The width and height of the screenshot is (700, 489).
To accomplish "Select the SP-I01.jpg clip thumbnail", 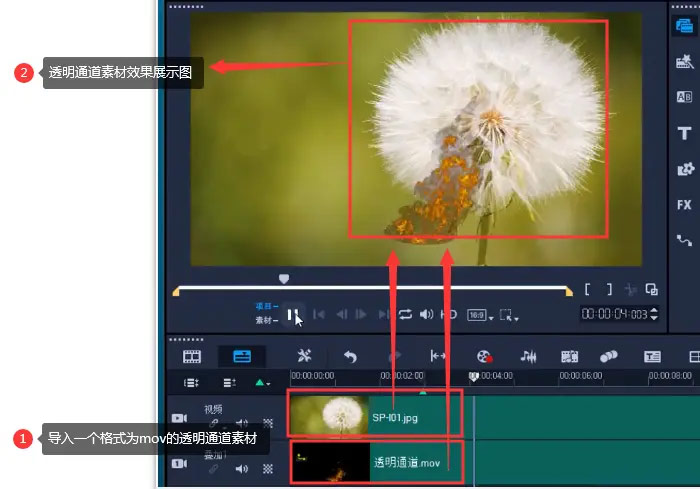I will click(x=329, y=416).
